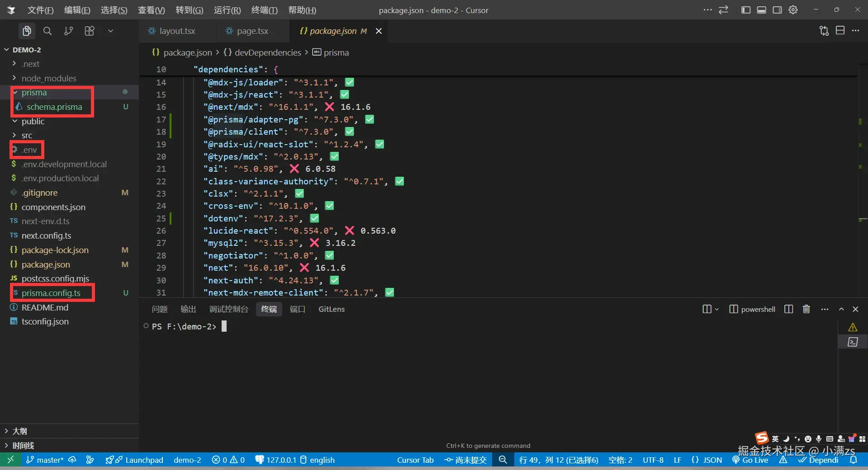Click devDependencies in the breadcrumb
The height and width of the screenshot is (470, 868).
(x=268, y=52)
